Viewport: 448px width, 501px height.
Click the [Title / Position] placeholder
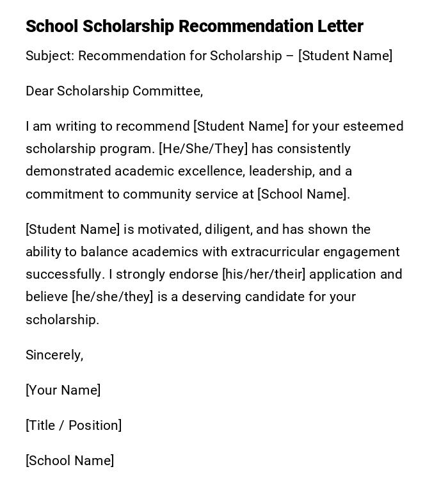[x=74, y=425]
